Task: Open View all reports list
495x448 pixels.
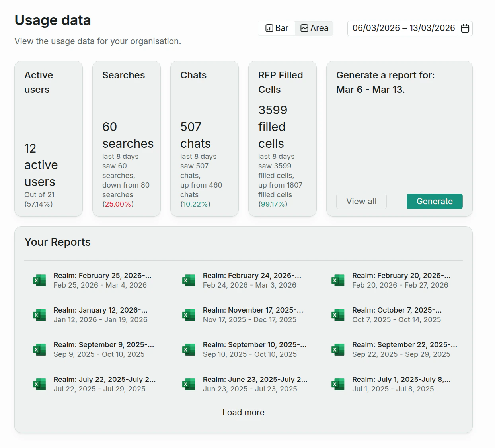Action: (x=361, y=201)
